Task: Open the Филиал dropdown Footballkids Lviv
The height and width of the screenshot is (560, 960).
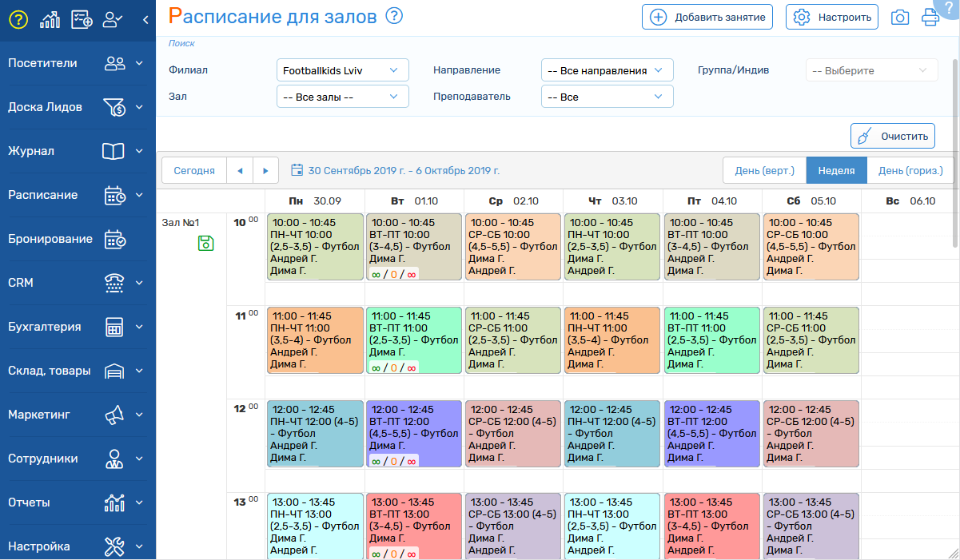Action: pos(342,70)
